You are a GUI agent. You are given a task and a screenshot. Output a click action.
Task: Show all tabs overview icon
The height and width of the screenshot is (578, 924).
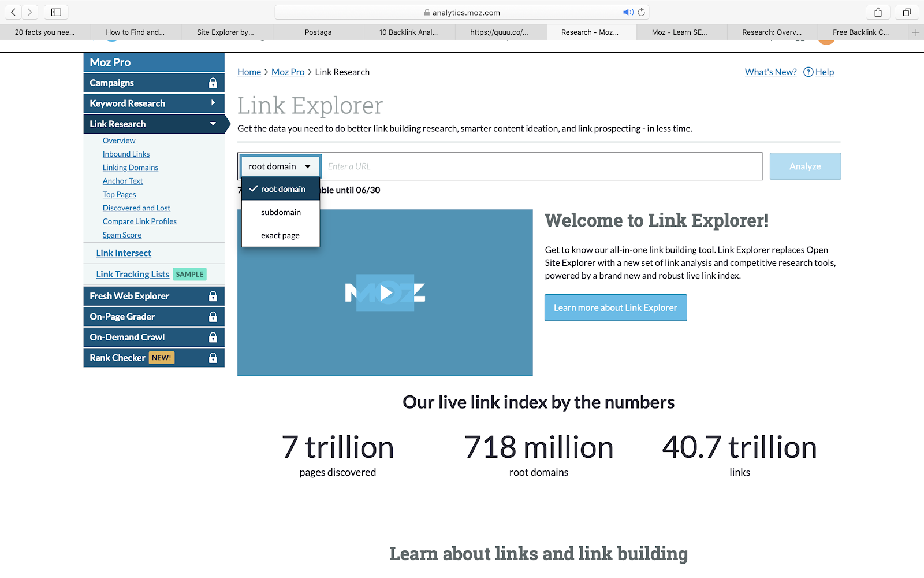(x=907, y=12)
